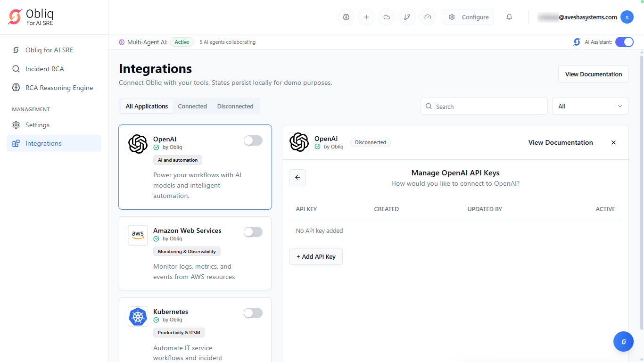Image resolution: width=644 pixels, height=362 pixels.
Task: Click the back arrow in OpenAI panel
Action: click(x=297, y=178)
